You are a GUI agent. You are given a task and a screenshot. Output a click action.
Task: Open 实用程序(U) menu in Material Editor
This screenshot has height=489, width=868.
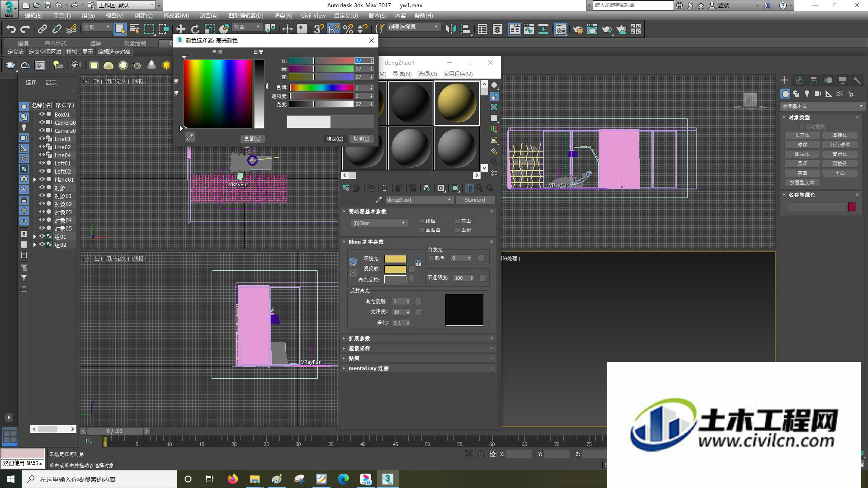[x=458, y=74]
